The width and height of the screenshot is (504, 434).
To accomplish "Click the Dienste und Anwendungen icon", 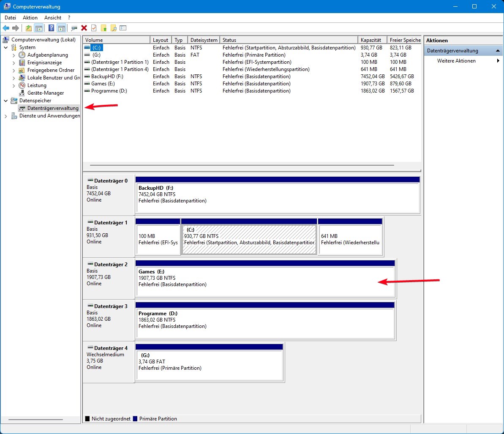I will click(14, 116).
